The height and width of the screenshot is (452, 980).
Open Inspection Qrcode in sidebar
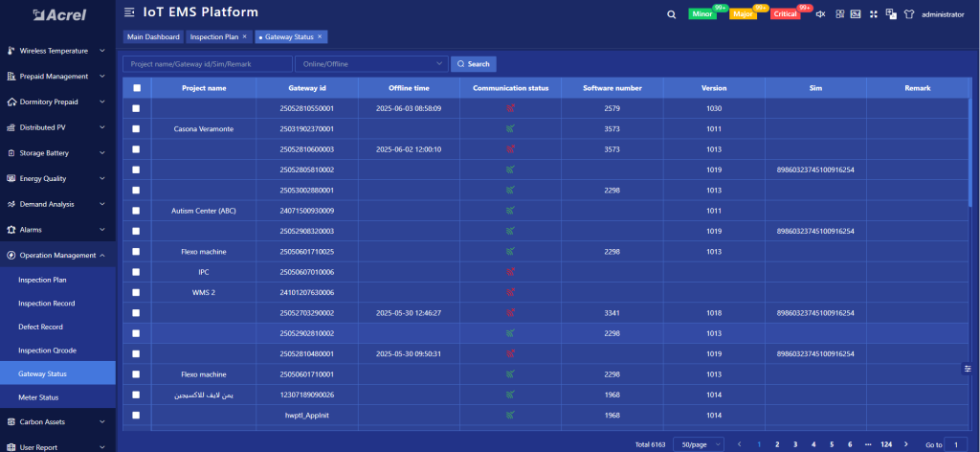[48, 350]
